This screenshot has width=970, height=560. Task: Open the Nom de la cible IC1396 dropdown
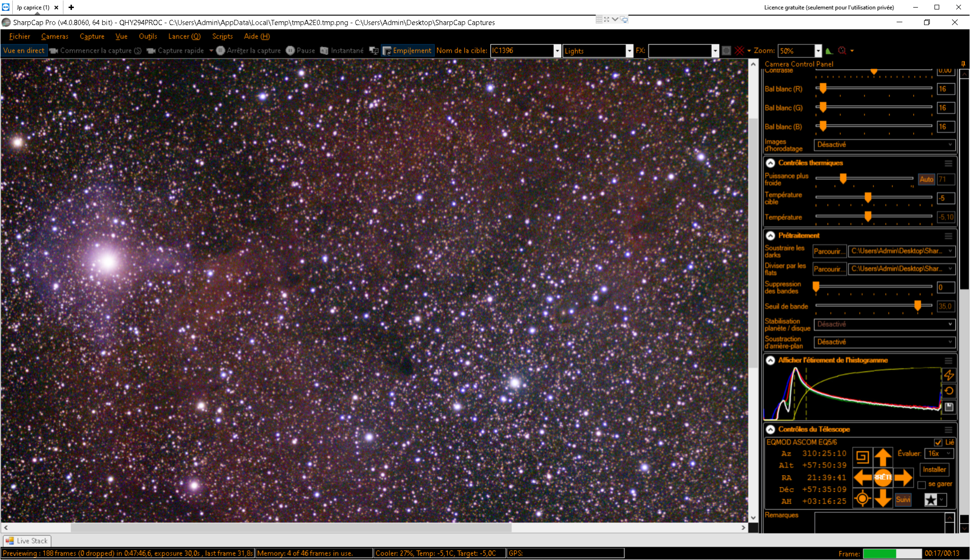click(557, 51)
